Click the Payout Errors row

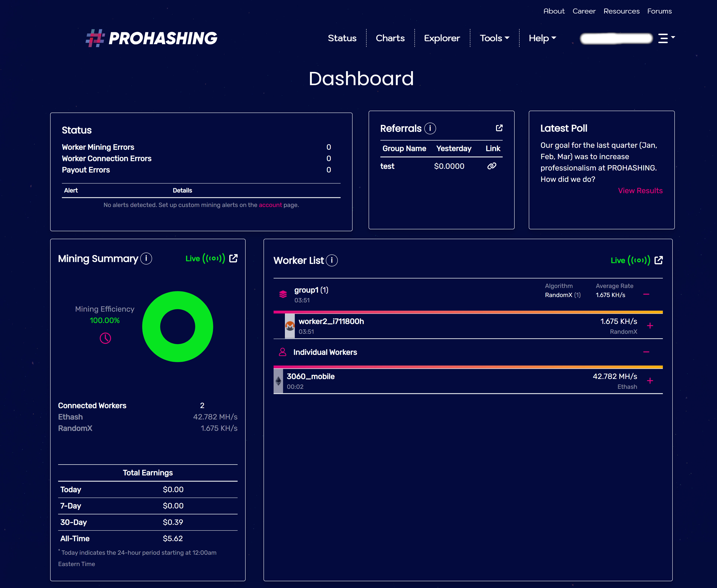(196, 170)
